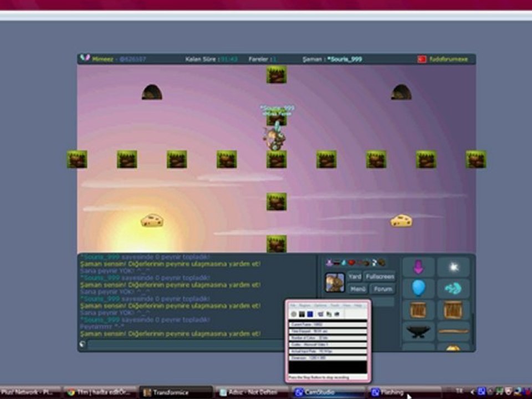Click the Kalan Süre timer text
Image resolution: width=532 pixels, height=399 pixels.
[x=211, y=59]
